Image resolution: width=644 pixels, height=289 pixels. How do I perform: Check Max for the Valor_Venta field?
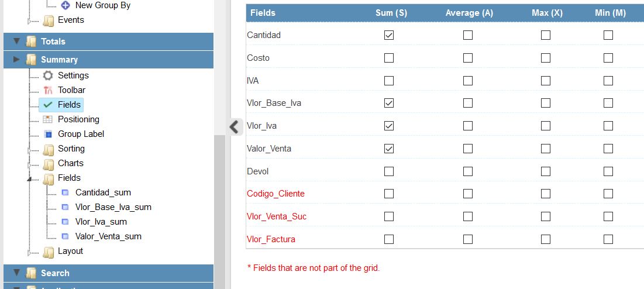pos(545,148)
